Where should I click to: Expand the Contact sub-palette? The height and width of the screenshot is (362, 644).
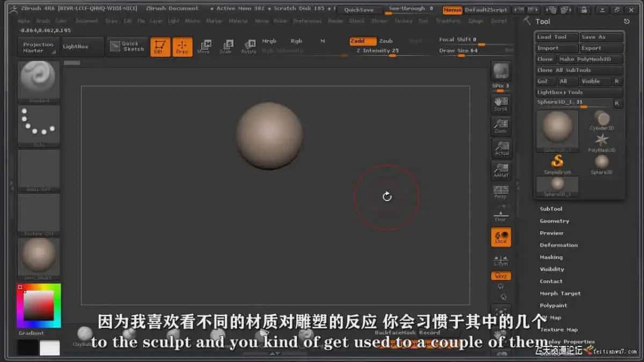pyautogui.click(x=551, y=281)
